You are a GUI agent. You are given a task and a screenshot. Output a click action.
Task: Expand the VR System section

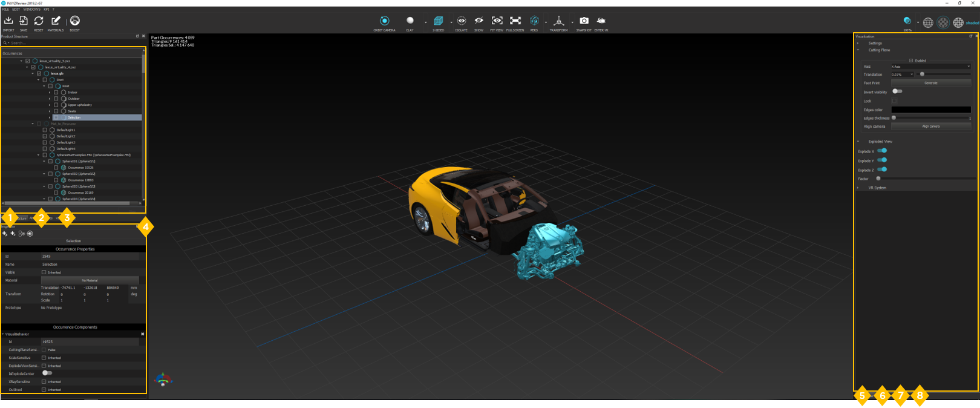(858, 188)
